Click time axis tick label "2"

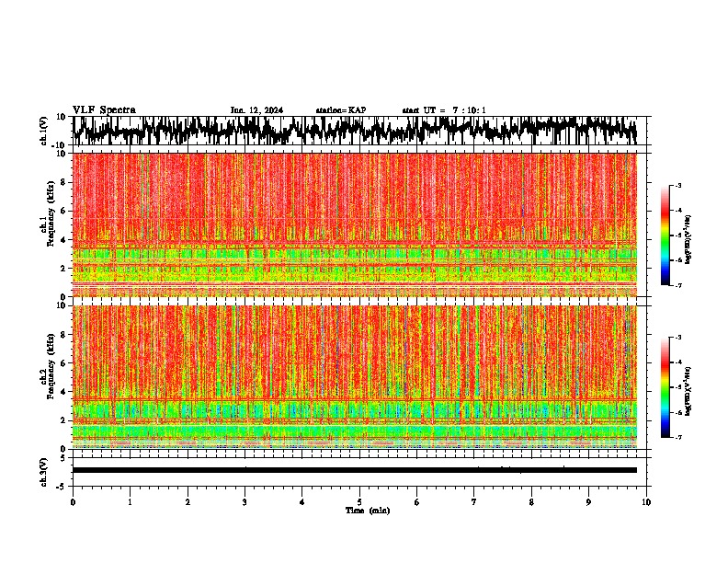coord(188,501)
